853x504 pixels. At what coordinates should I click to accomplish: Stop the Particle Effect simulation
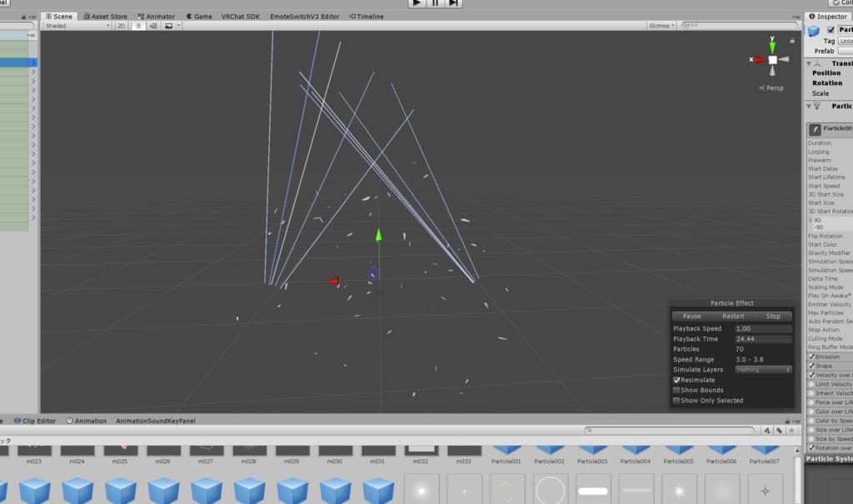click(773, 316)
